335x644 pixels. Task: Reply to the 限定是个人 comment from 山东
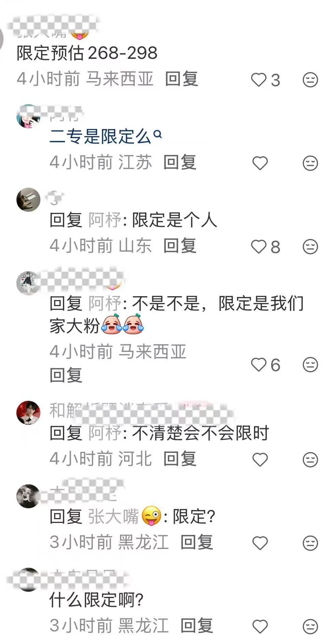180,246
